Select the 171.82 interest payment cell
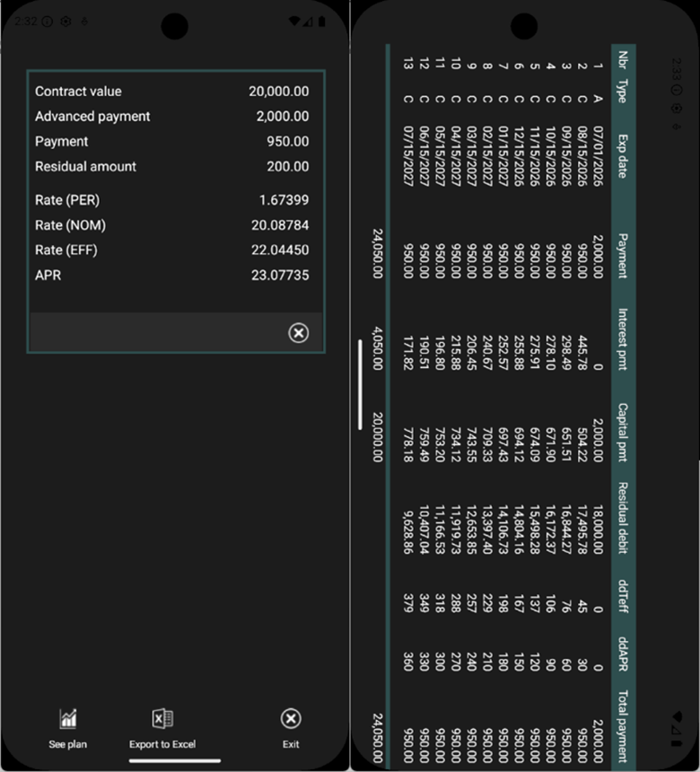 pos(408,353)
